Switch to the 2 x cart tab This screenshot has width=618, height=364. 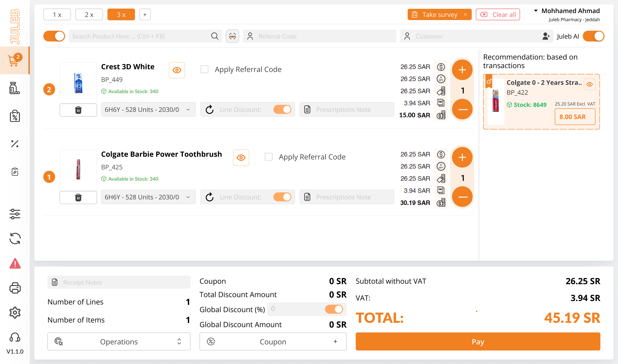click(89, 14)
